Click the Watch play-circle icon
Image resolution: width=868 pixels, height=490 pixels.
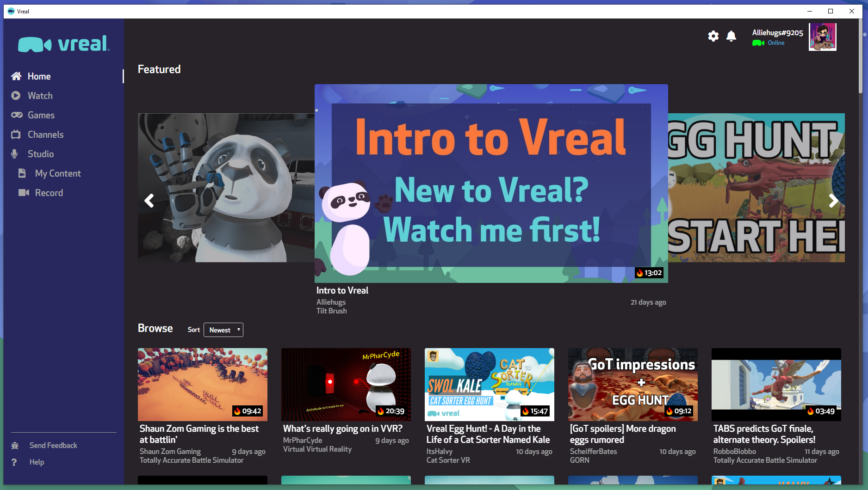pyautogui.click(x=16, y=95)
